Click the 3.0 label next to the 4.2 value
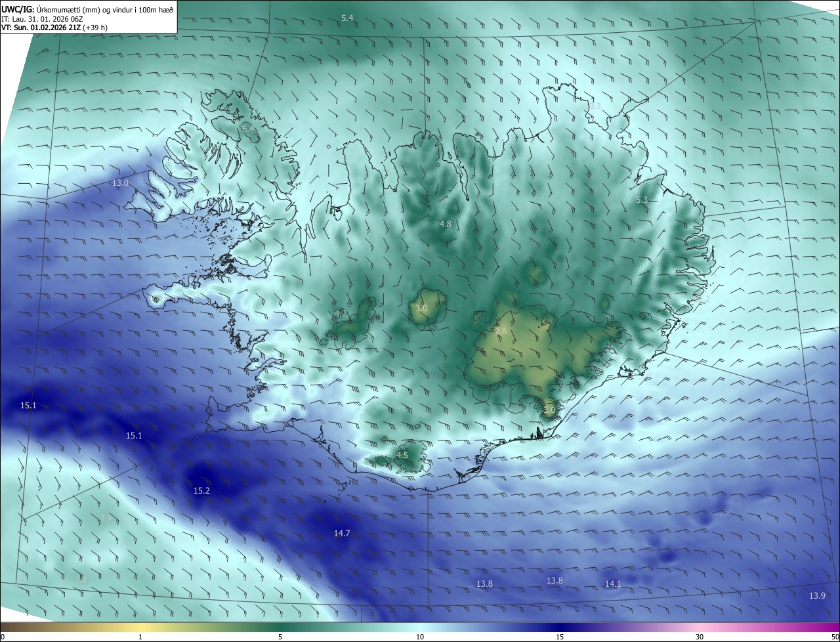 click(x=421, y=308)
